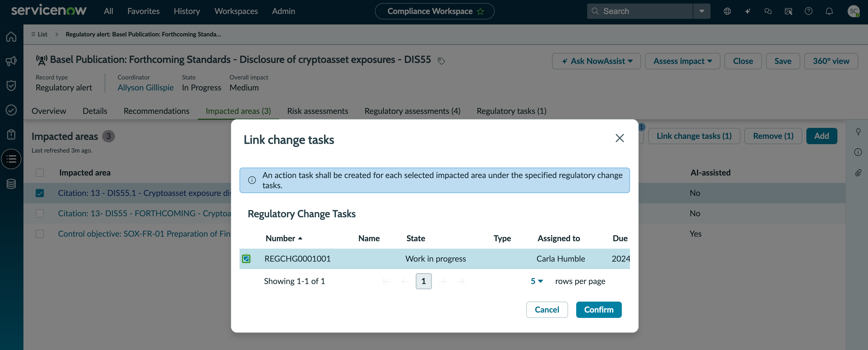Open the home icon in left sidebar
This screenshot has height=350, width=868.
(x=11, y=36)
